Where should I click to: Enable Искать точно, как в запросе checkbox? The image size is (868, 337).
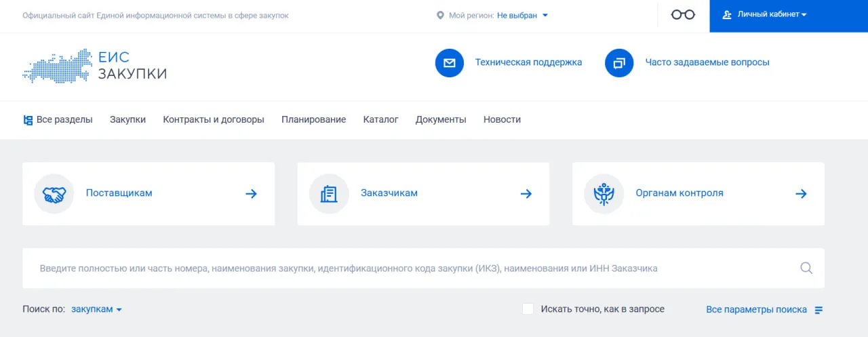point(528,309)
